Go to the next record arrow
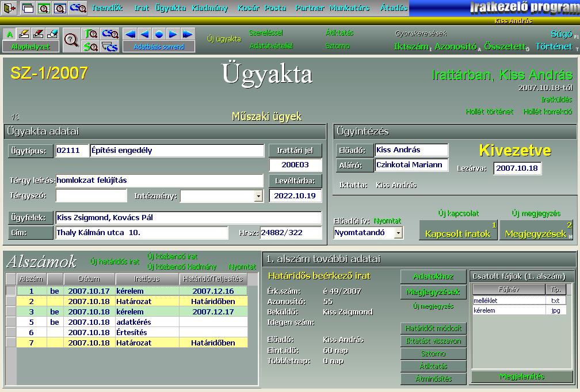Screen dimensions: 580x392 [x=173, y=34]
